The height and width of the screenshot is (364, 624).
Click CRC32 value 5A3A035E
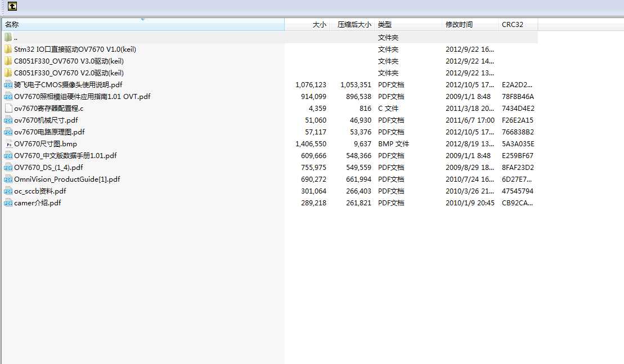click(x=518, y=144)
